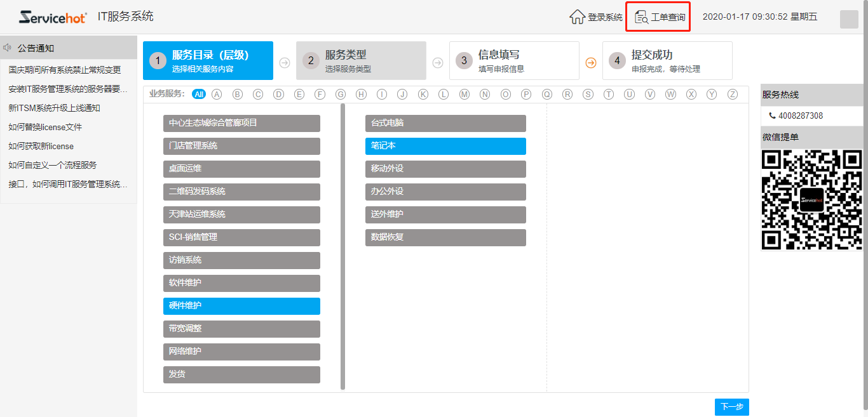Select the 台式电脑 service type
The width and height of the screenshot is (868, 417).
[x=445, y=123]
